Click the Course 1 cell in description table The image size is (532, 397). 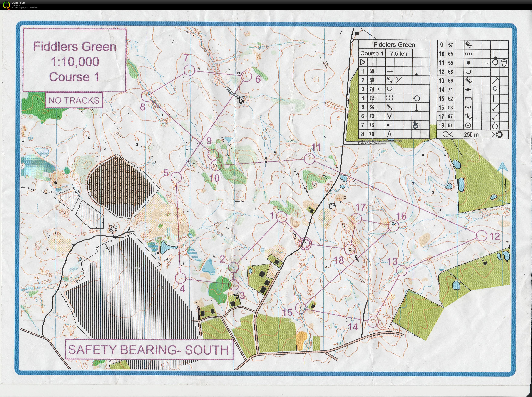coord(371,54)
